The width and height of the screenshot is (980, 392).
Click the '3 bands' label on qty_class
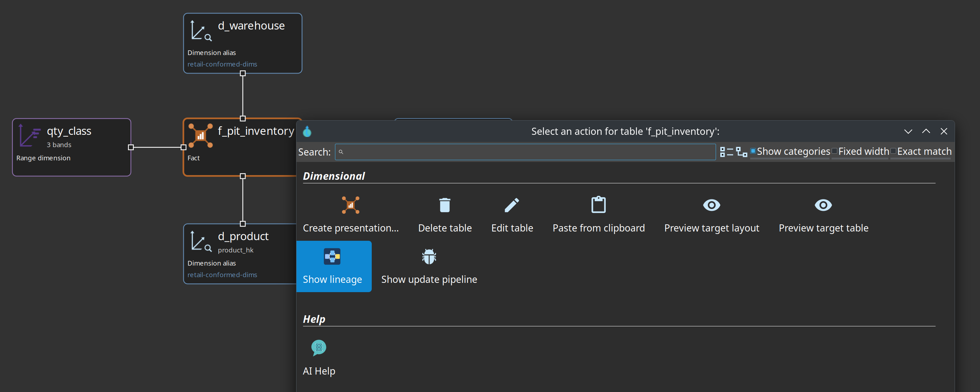(59, 145)
